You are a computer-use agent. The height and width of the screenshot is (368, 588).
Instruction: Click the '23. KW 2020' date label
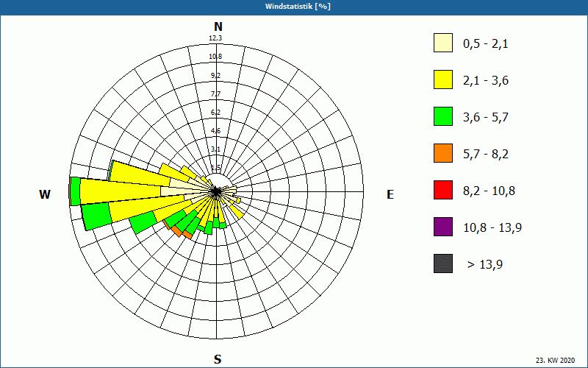pos(555,361)
